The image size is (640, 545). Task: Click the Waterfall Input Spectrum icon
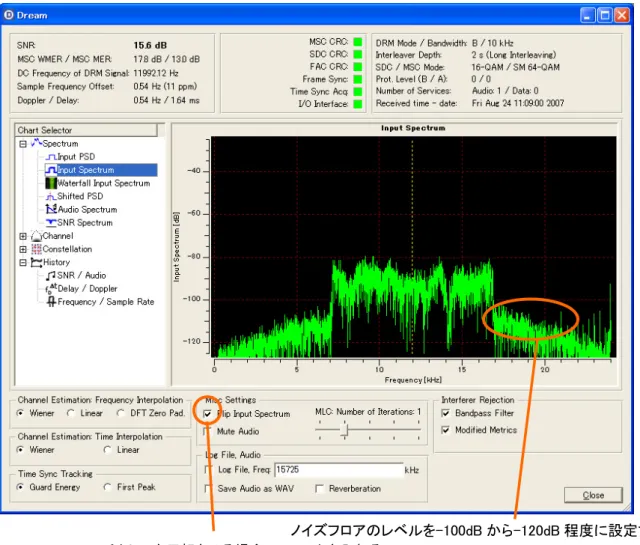(51, 183)
